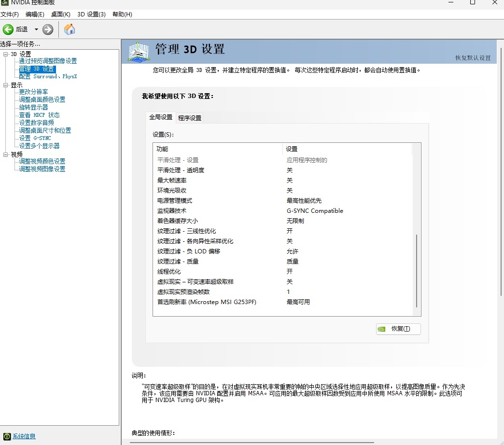Select the 纹理过滤 - 质量 row
Viewport: 504px width, 445px height.
(x=283, y=261)
